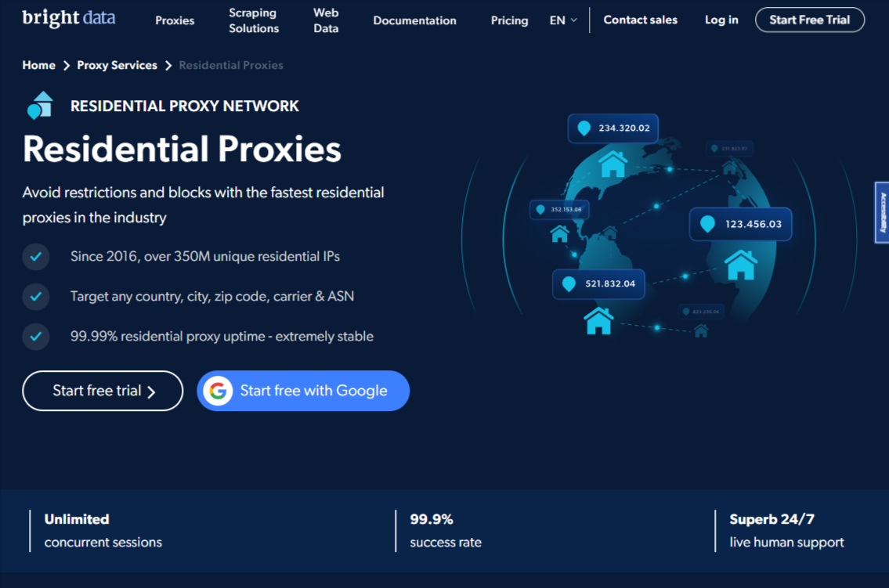Click the Unlimited concurrent sessions text
The width and height of the screenshot is (889, 588).
click(x=103, y=531)
